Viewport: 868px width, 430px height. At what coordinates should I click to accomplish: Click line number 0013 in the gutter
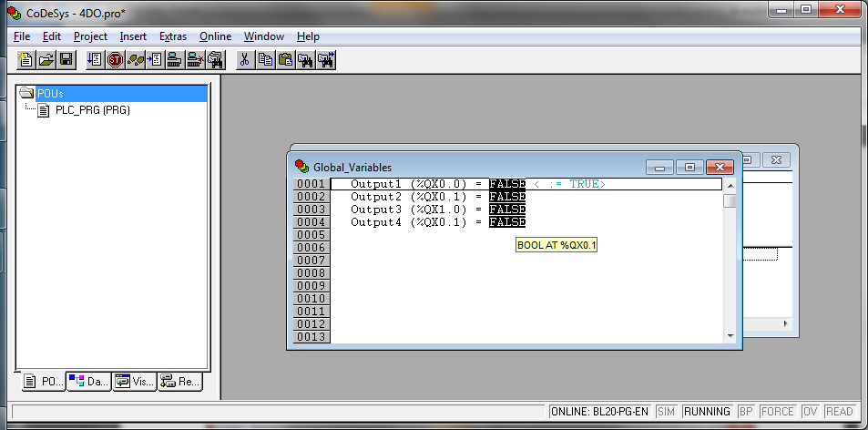point(311,336)
